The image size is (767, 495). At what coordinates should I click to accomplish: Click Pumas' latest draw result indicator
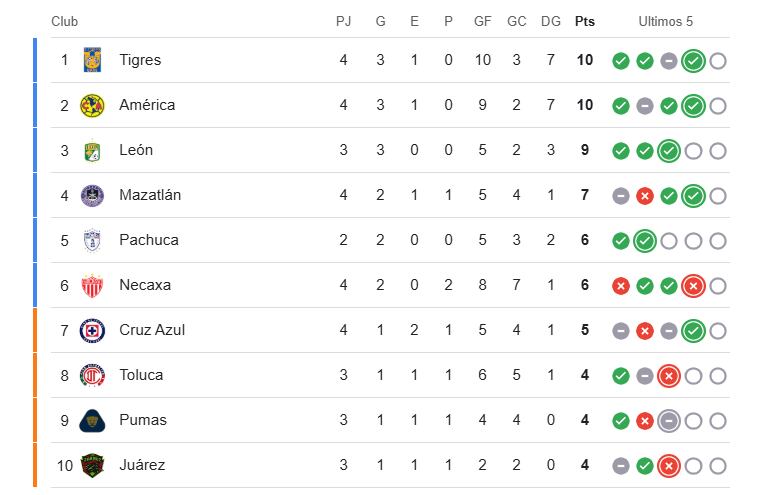(x=669, y=421)
